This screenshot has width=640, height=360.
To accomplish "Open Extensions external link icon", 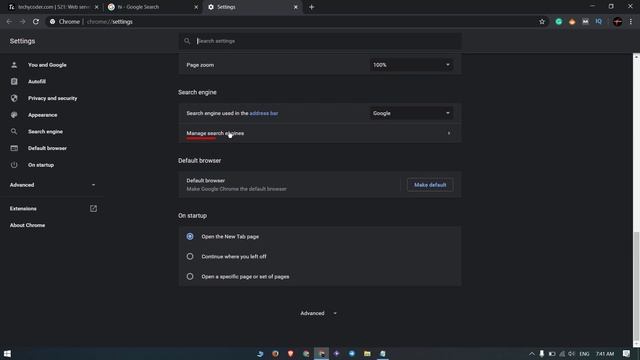I will [93, 209].
